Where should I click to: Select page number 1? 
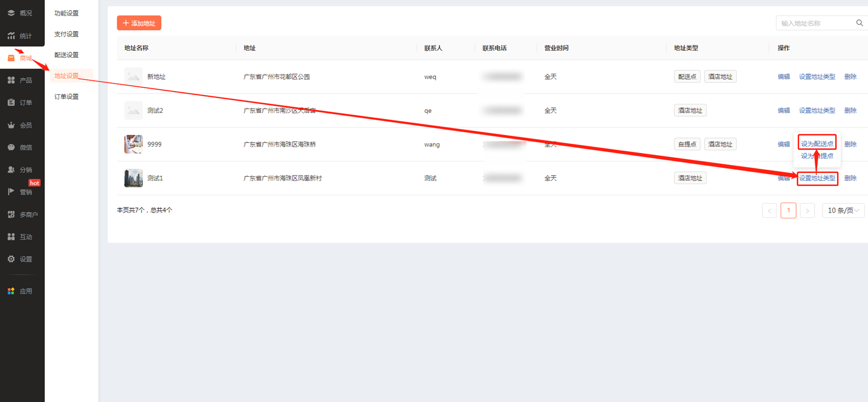coord(788,211)
